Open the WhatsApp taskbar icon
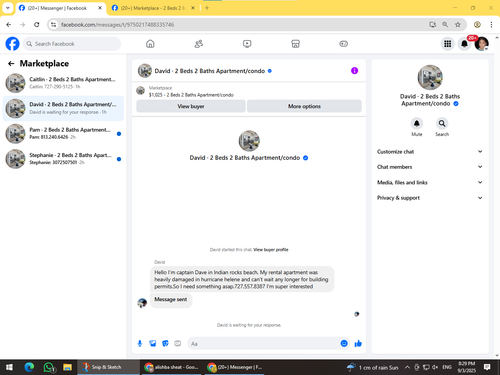This screenshot has width=500, height=375. (x=49, y=367)
